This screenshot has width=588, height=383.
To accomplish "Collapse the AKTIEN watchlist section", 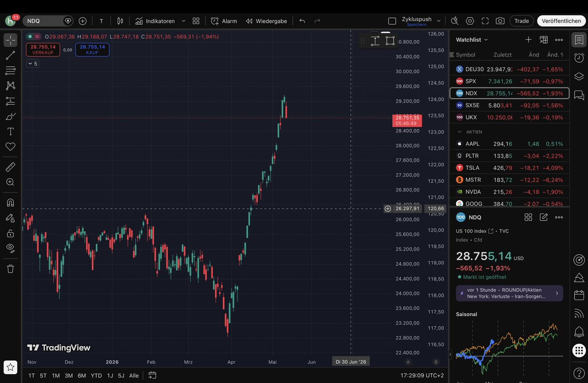I will [460, 132].
